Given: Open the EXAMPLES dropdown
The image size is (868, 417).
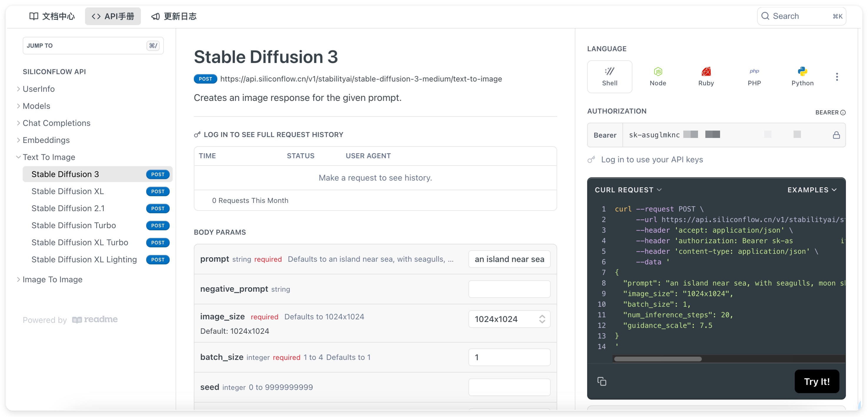Looking at the screenshot, I should click(812, 190).
